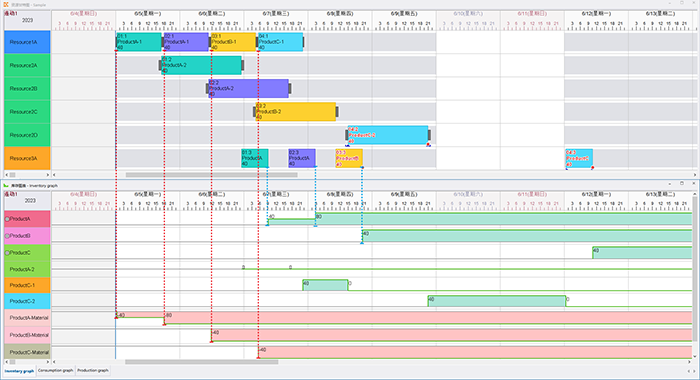Click the inventory graph panel icon
The height and width of the screenshot is (380, 700).
point(6,185)
